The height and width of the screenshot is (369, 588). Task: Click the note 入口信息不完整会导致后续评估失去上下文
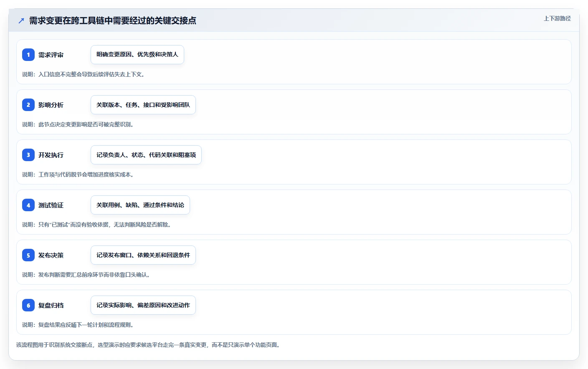84,74
